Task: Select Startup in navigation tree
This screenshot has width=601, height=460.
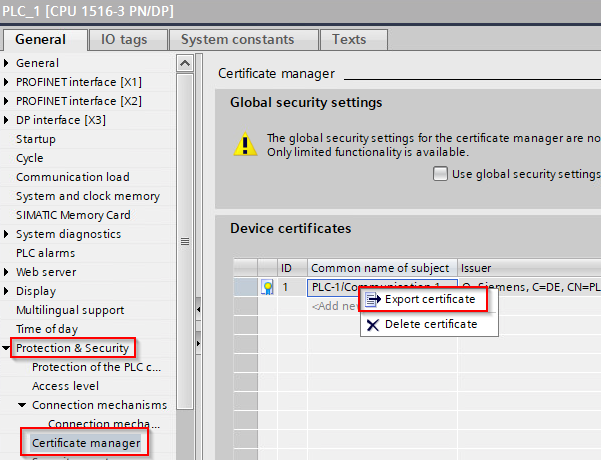Action: coord(36,139)
